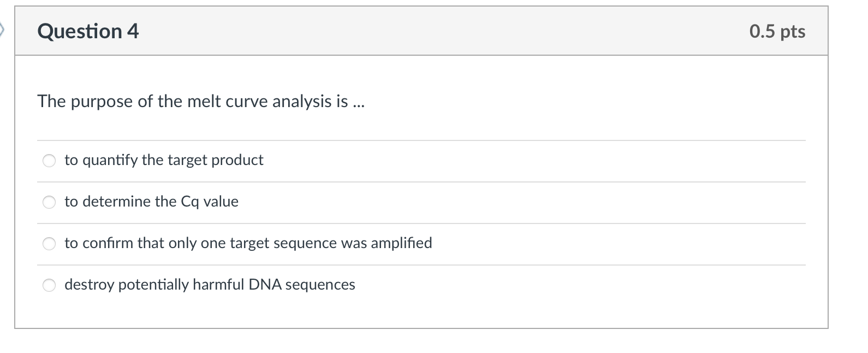868x353 pixels.
Task: Select the "to quantify the target product" radio button
Action: pos(49,161)
